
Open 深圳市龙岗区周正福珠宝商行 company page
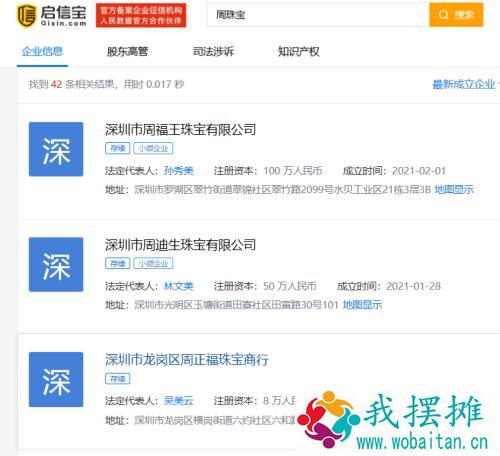point(187,360)
